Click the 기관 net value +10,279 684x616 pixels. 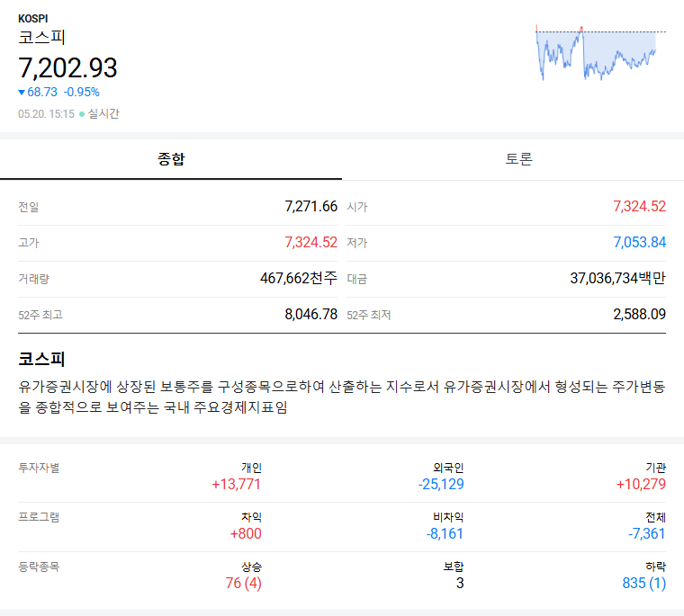(x=641, y=484)
